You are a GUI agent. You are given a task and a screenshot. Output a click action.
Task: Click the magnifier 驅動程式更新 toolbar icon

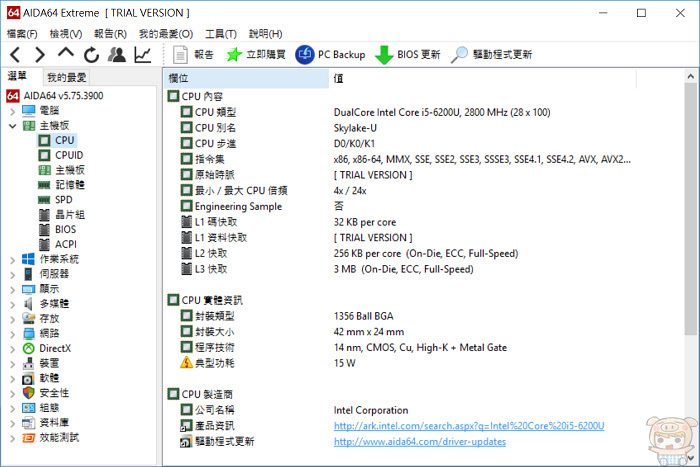459,55
